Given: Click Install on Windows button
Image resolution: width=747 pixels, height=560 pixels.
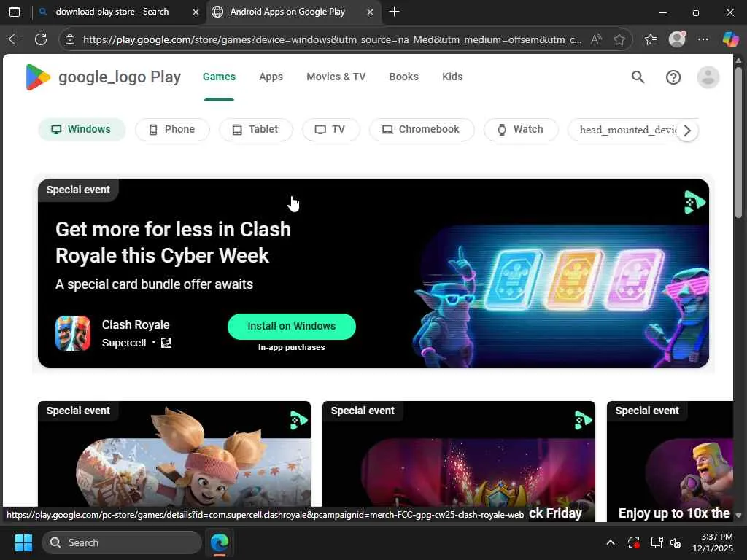Looking at the screenshot, I should tap(292, 326).
